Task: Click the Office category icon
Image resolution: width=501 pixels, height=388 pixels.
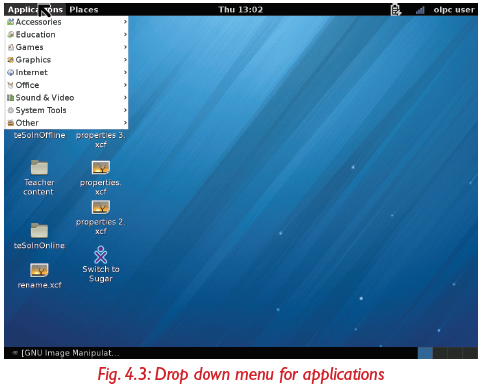Action: (x=11, y=85)
